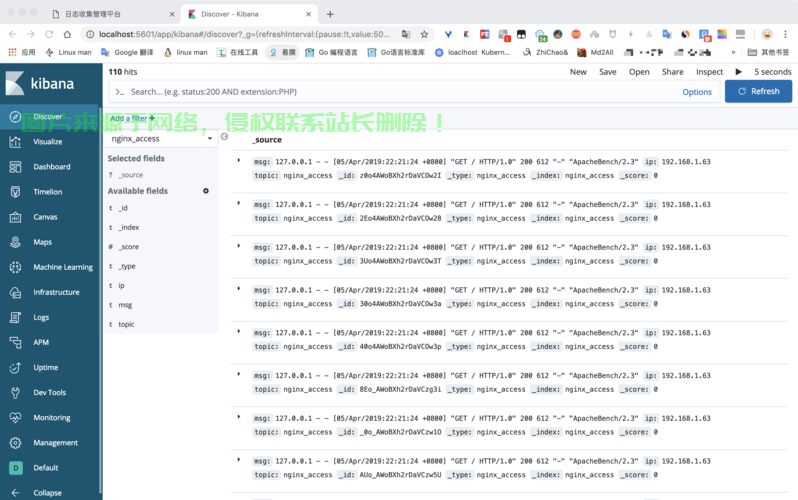Click Open in the top menu
Screen dimensions: 798x500
point(639,72)
